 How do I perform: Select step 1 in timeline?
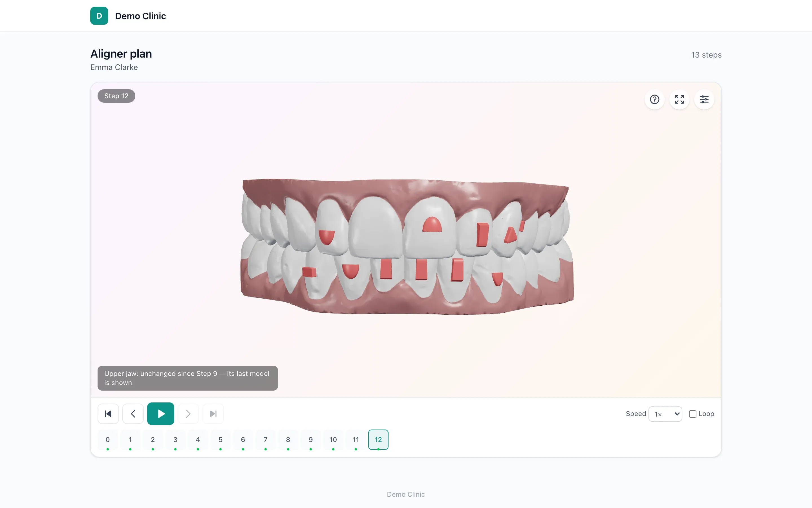tap(130, 440)
